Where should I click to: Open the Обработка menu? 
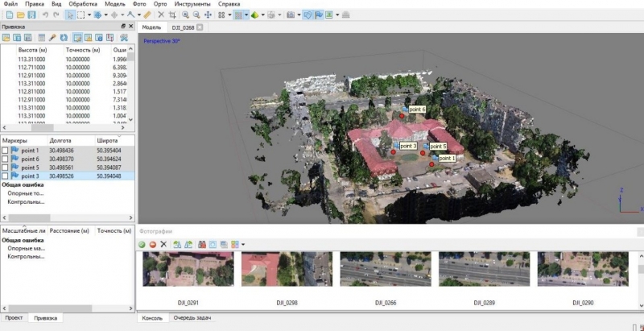tap(82, 4)
